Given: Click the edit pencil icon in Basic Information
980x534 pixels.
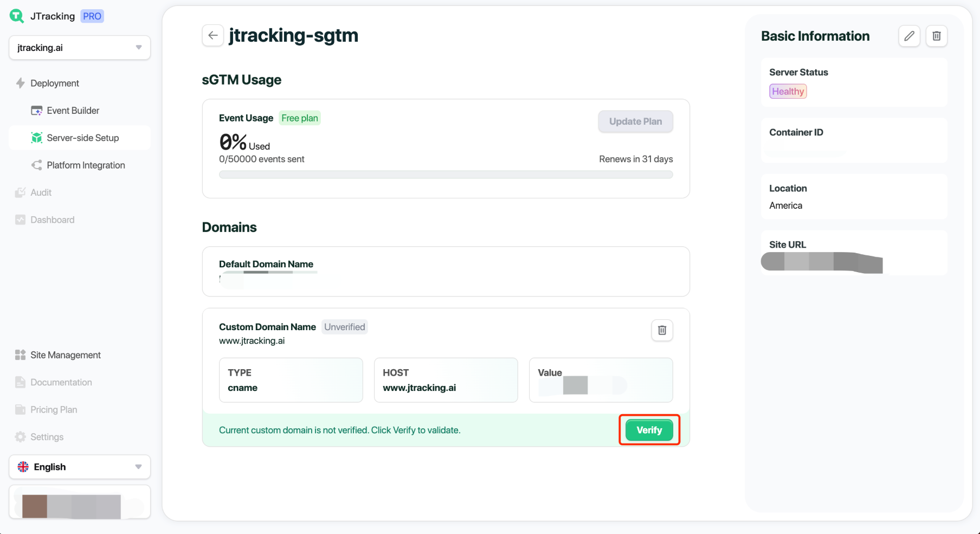Looking at the screenshot, I should coord(909,36).
